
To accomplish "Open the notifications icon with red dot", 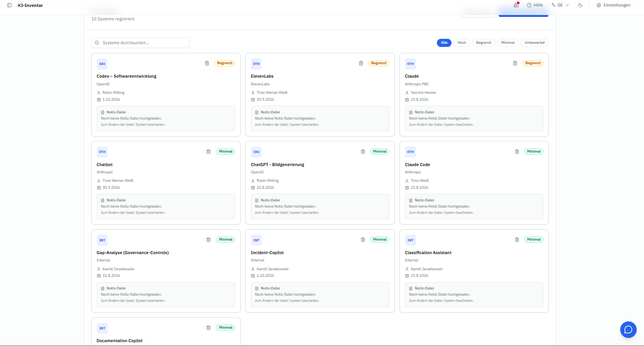I will 516,5.
